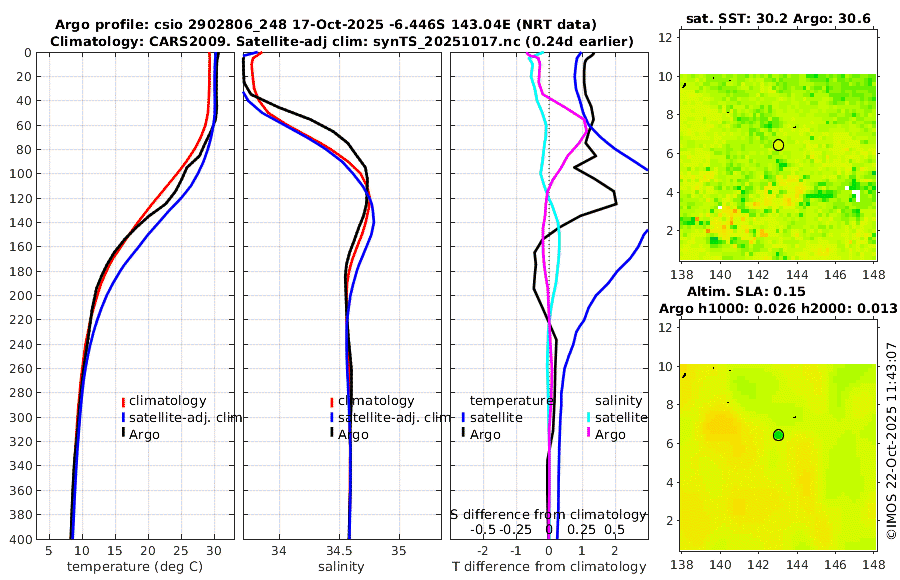Image resolution: width=900 pixels, height=580 pixels.
Task: Click black temperature Argo swatch in difference panel
Action: (463, 433)
